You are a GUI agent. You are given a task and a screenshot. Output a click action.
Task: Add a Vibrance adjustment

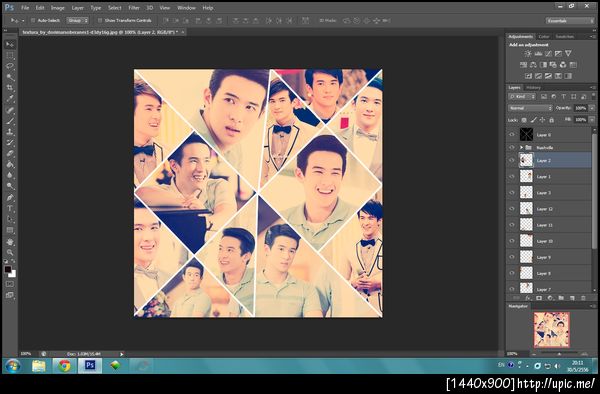coord(568,54)
